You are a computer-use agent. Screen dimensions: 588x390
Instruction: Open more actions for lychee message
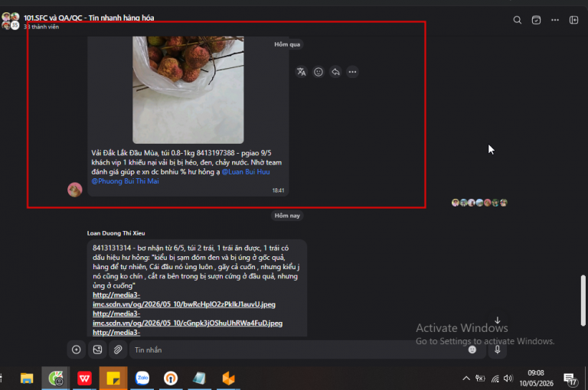click(352, 72)
